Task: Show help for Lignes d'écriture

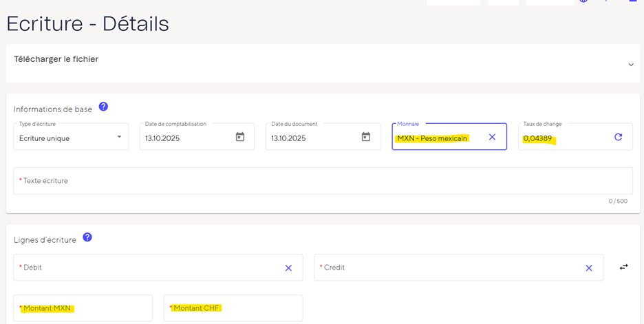Action: pyautogui.click(x=87, y=237)
